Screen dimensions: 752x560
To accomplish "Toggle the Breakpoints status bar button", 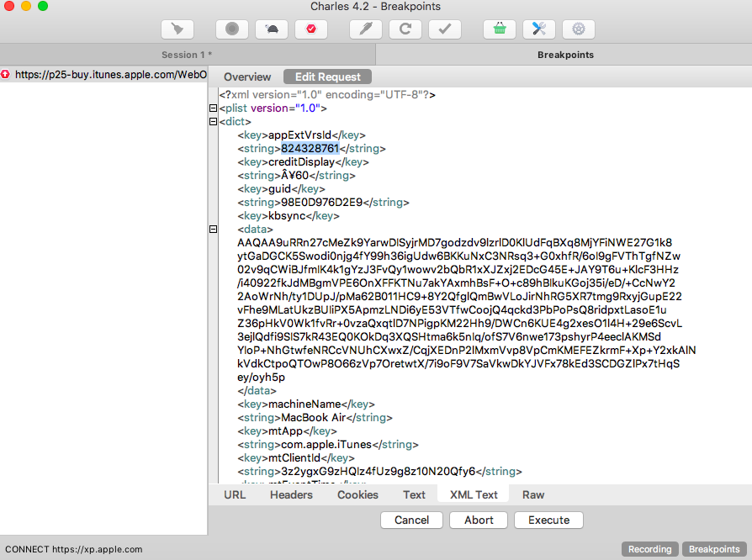I will [714, 549].
